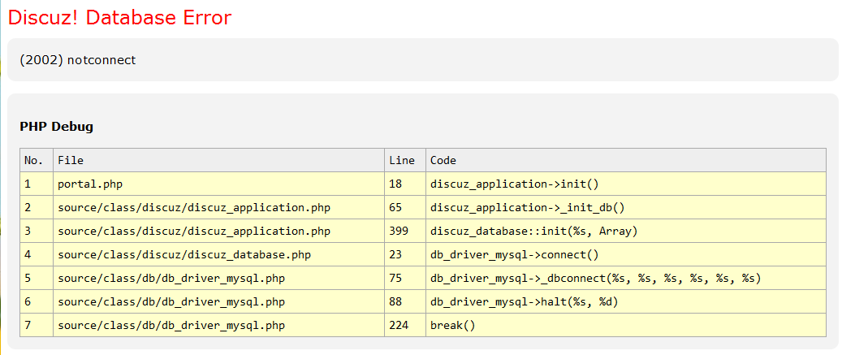Image resolution: width=868 pixels, height=355 pixels.
Task: Click row number 7 in No. column
Action: pyautogui.click(x=37, y=325)
